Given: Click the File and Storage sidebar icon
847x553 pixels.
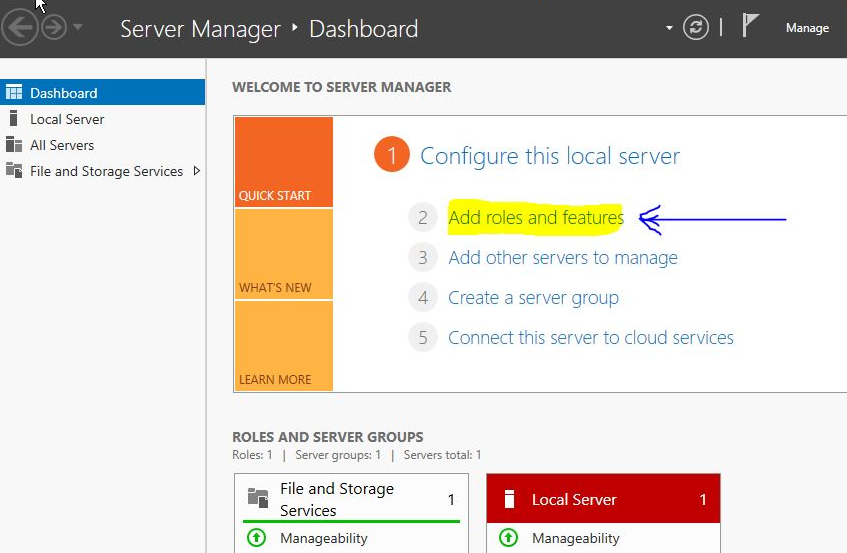Looking at the screenshot, I should (x=14, y=171).
